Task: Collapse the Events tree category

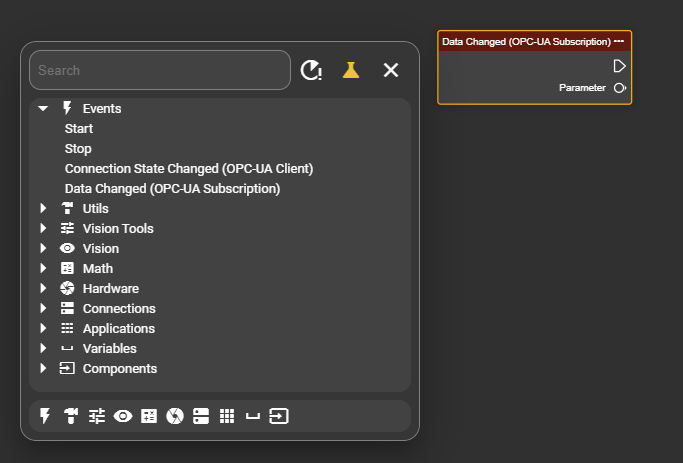Action: 43,108
